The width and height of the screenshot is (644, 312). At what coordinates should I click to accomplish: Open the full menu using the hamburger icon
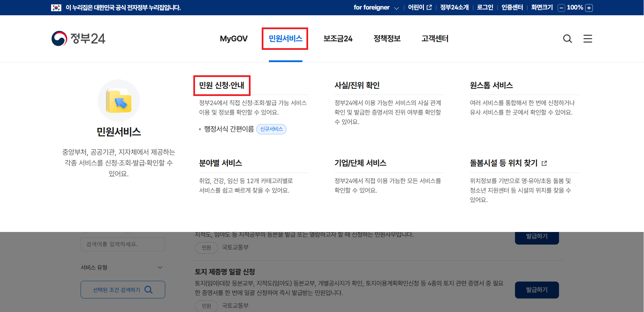pos(587,39)
